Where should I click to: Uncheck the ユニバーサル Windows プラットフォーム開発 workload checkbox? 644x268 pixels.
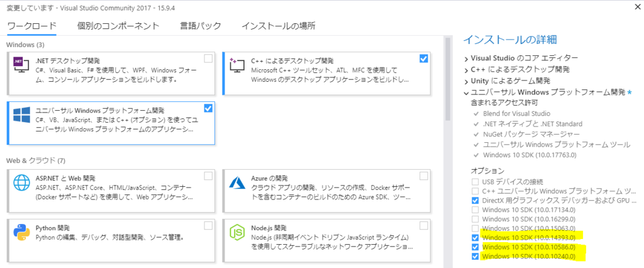coord(208,108)
